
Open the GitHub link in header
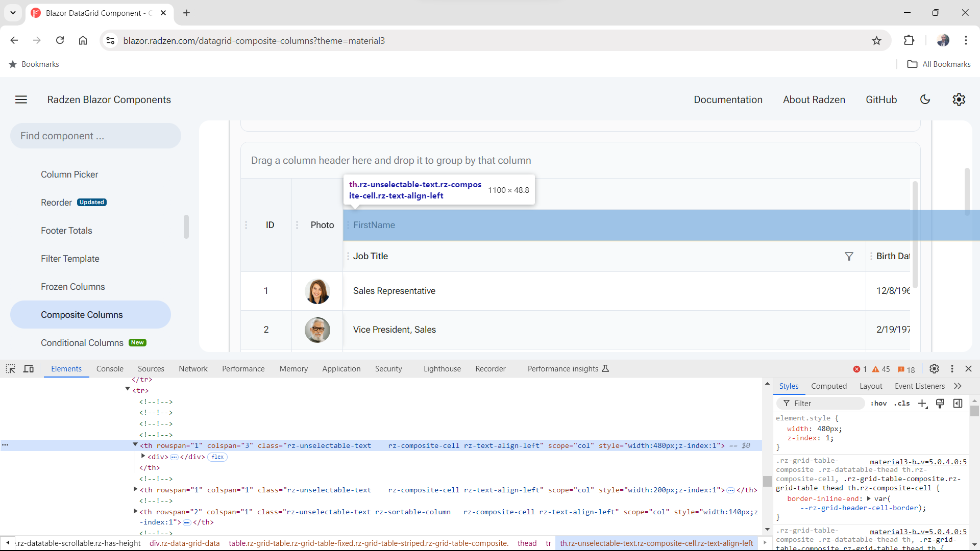881,99
